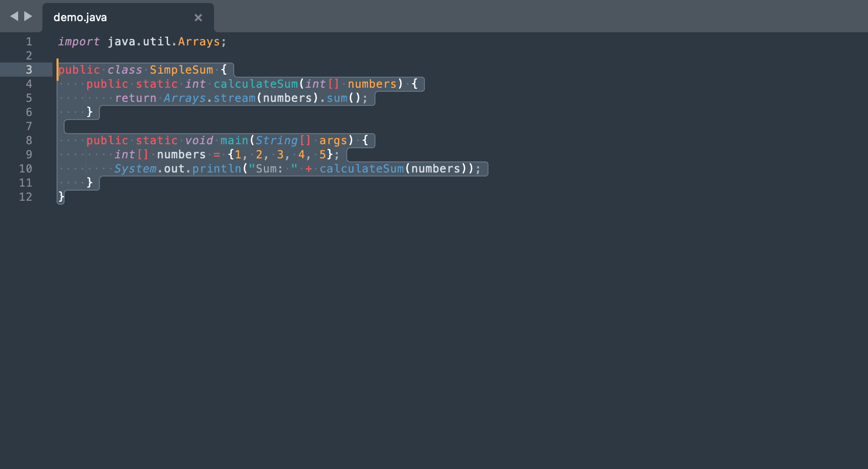Click the 'numbers' parameter on line 4

click(x=372, y=84)
